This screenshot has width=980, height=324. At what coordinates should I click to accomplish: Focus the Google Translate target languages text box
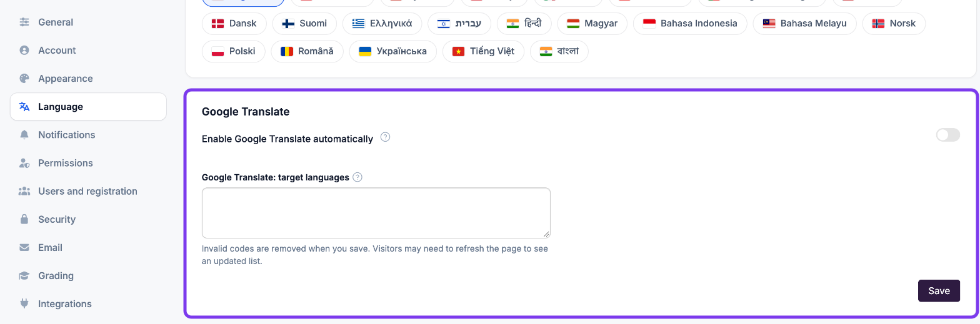pyautogui.click(x=376, y=213)
